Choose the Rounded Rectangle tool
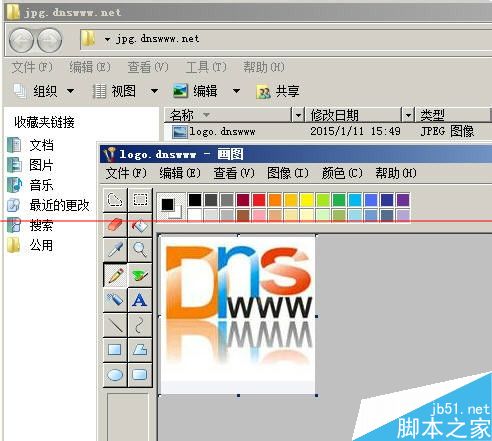492x441 pixels. tap(140, 375)
